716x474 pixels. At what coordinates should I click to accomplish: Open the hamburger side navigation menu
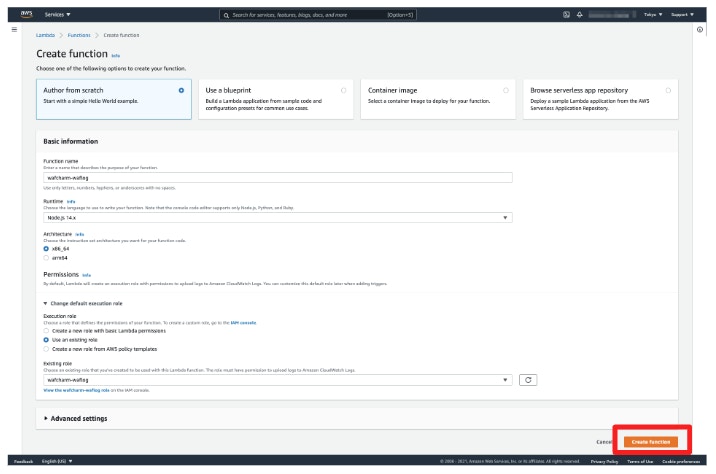click(x=14, y=30)
